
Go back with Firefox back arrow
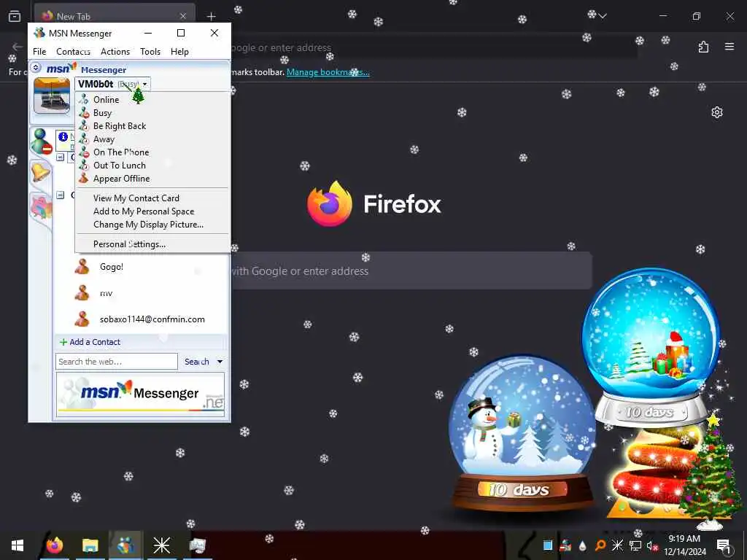(18, 47)
